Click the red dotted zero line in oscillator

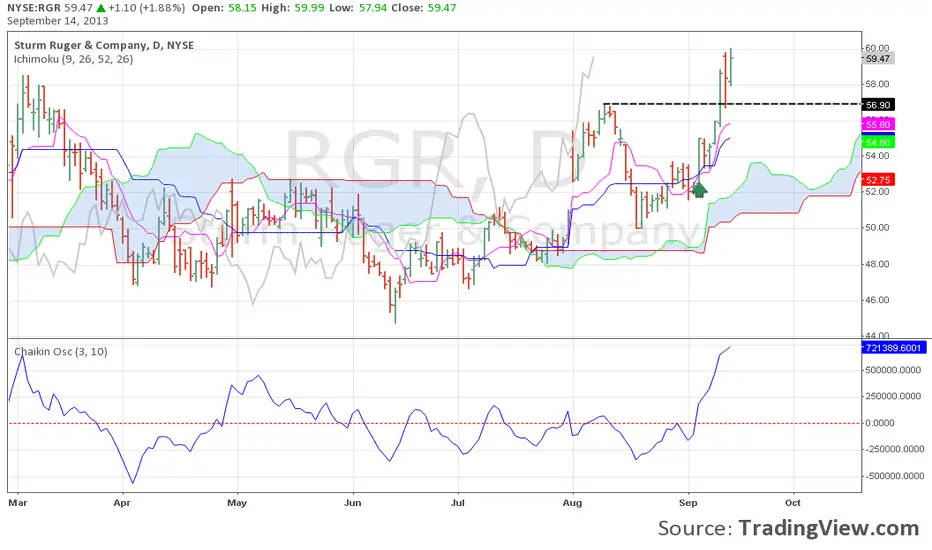click(x=434, y=423)
